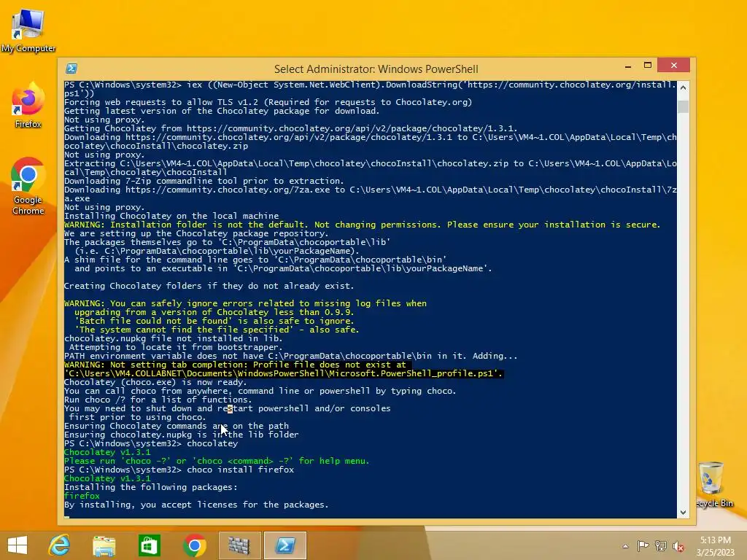The image size is (747, 560).
Task: Open File Explorer from the taskbar
Action: point(104,545)
